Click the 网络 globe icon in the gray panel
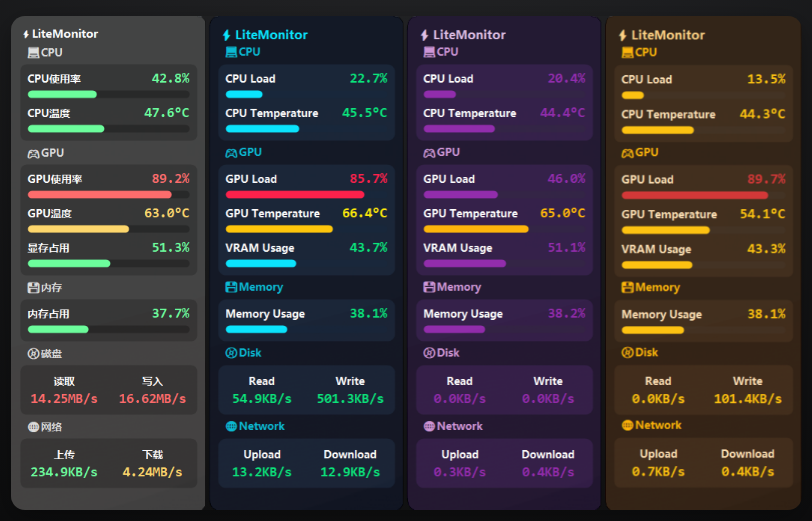The image size is (812, 521). tap(33, 426)
